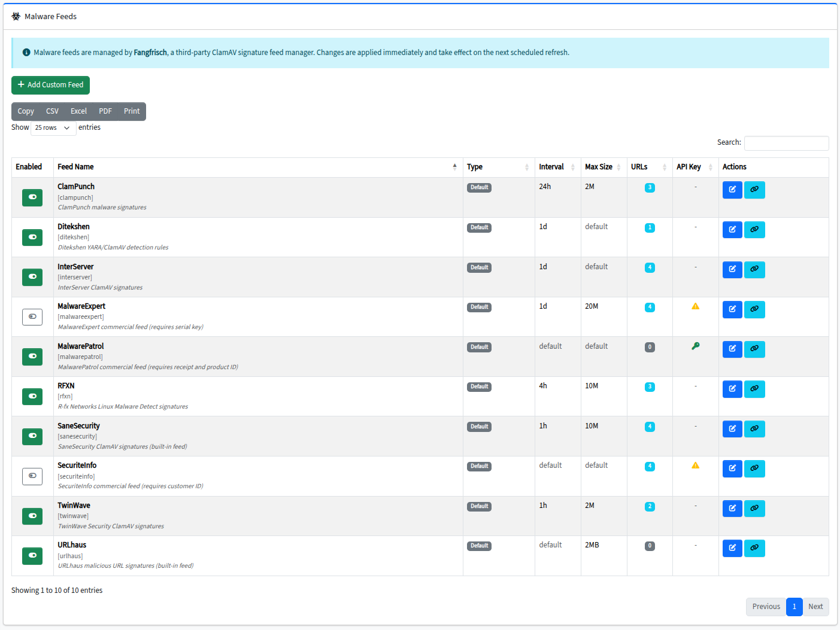Open the 25 rows entries dropdown
The image size is (840, 630).
click(53, 128)
